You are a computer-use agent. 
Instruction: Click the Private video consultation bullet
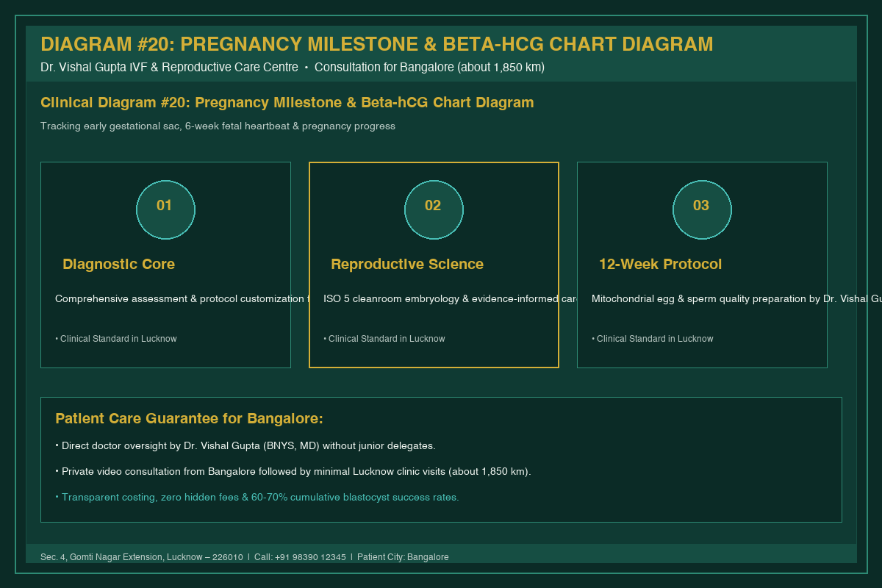point(293,472)
